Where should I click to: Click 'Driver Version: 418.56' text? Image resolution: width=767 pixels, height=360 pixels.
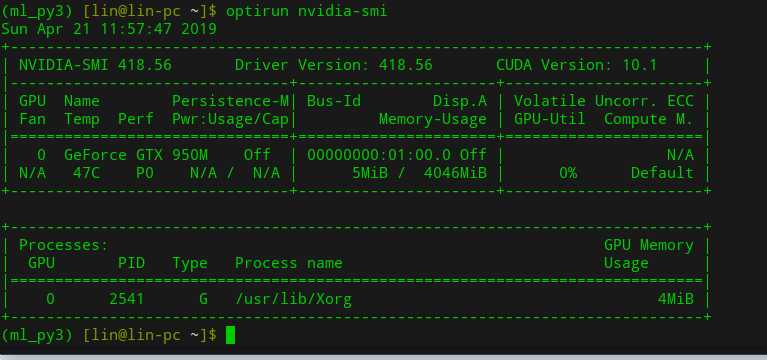pos(334,65)
